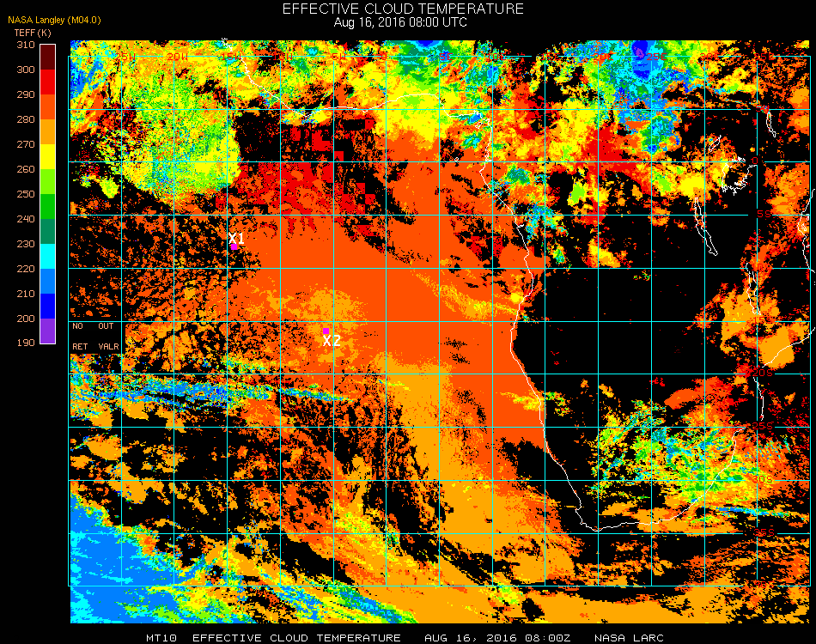Click the teal 230-240 K legend swatch
The width and height of the screenshot is (816, 644).
point(47,232)
